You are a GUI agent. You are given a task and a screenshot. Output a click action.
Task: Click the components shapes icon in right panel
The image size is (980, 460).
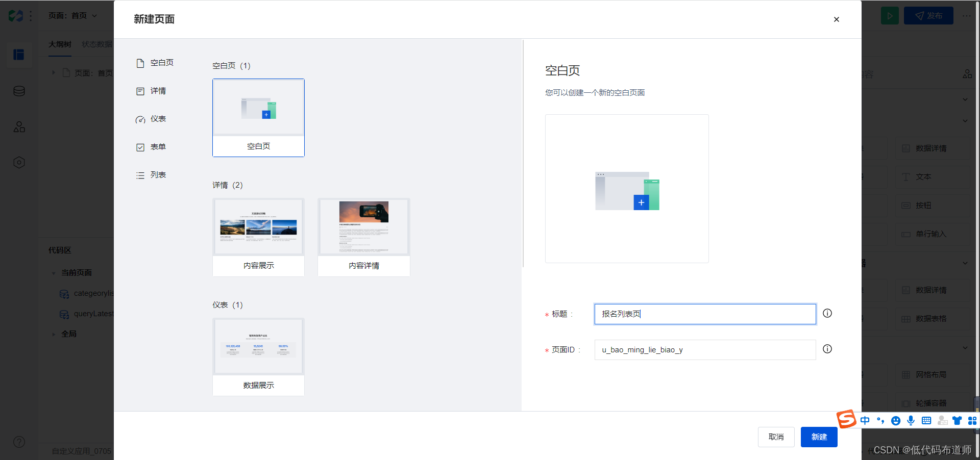[967, 74]
